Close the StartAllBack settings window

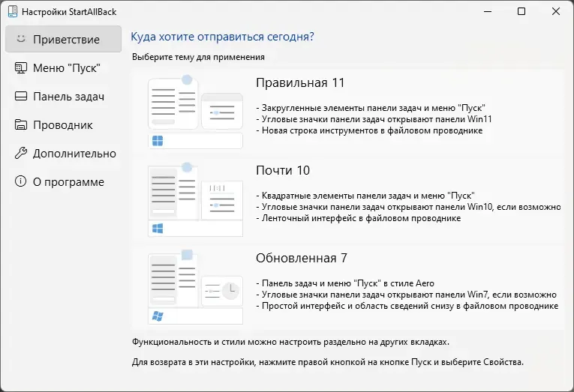pos(556,11)
